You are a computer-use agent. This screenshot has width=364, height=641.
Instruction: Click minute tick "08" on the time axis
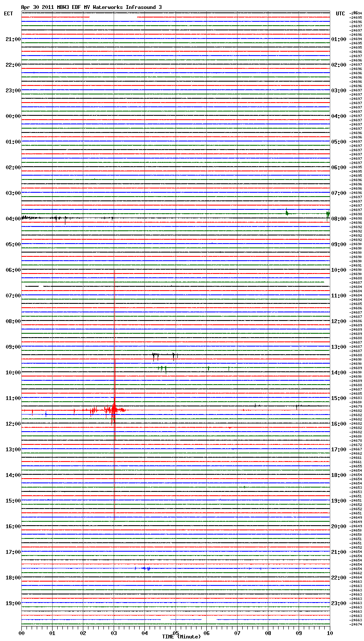coord(268,632)
